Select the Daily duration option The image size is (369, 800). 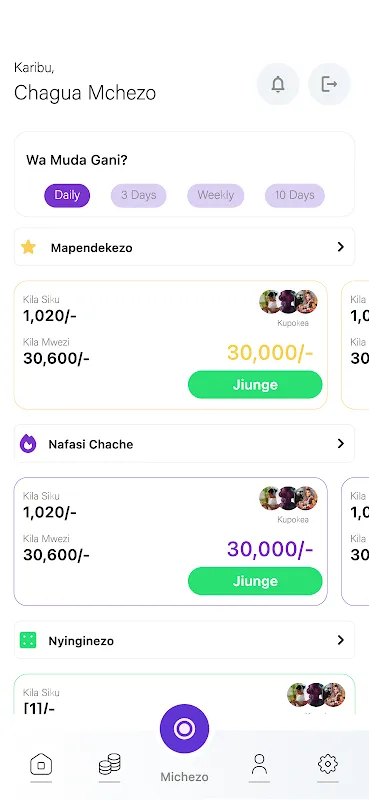[67, 195]
